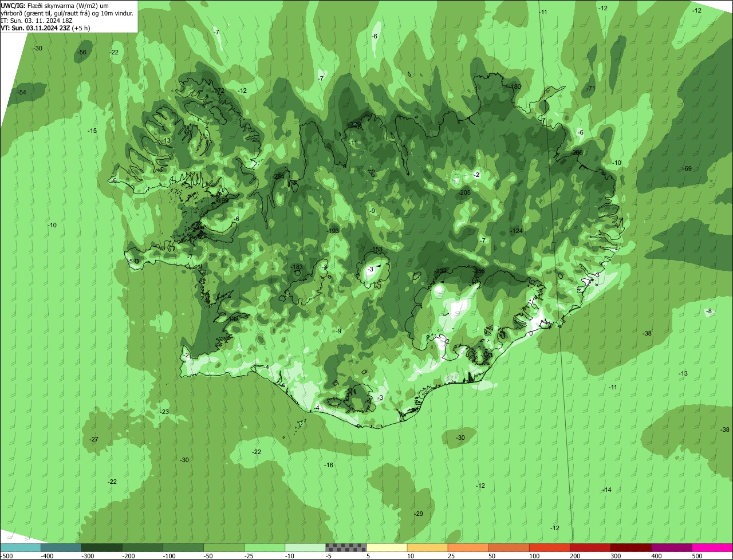Click the -23 value southwest of Reykjanes

pyautogui.click(x=164, y=412)
